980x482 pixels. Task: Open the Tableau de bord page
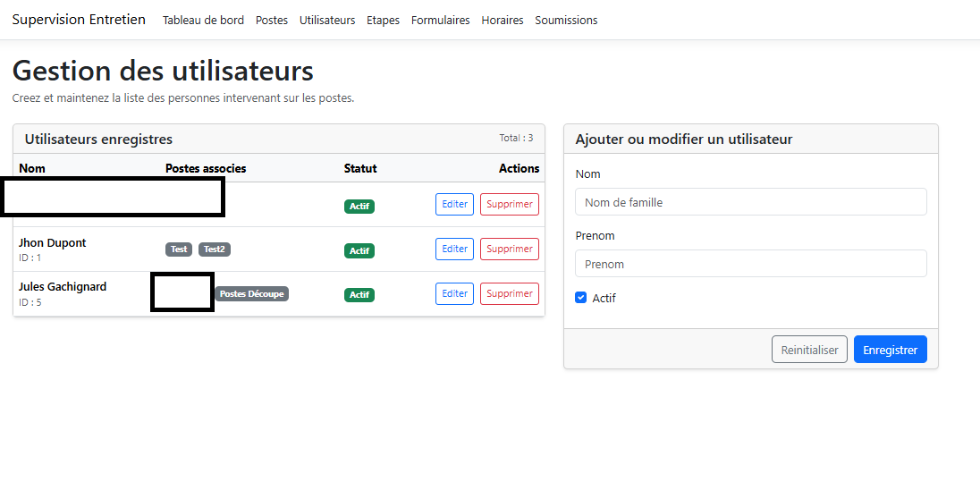coord(203,20)
